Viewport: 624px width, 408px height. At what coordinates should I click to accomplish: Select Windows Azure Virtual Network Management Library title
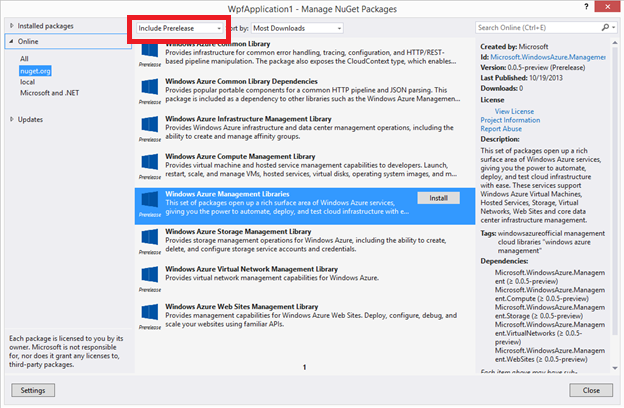252,269
